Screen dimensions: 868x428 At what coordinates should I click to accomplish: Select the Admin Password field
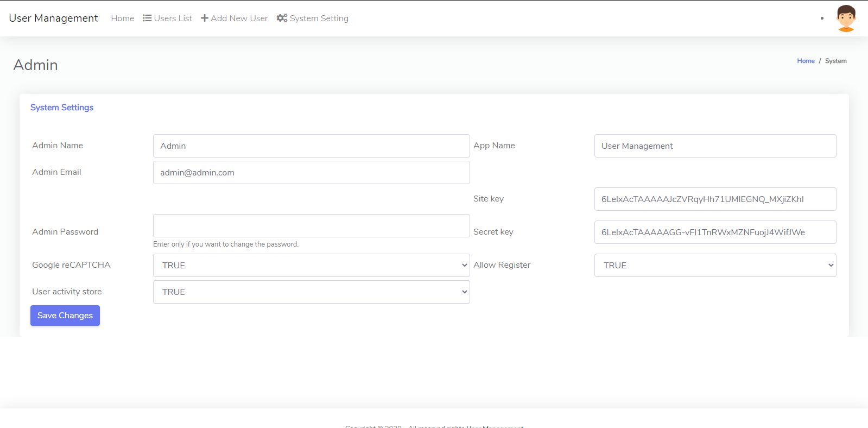pos(311,225)
